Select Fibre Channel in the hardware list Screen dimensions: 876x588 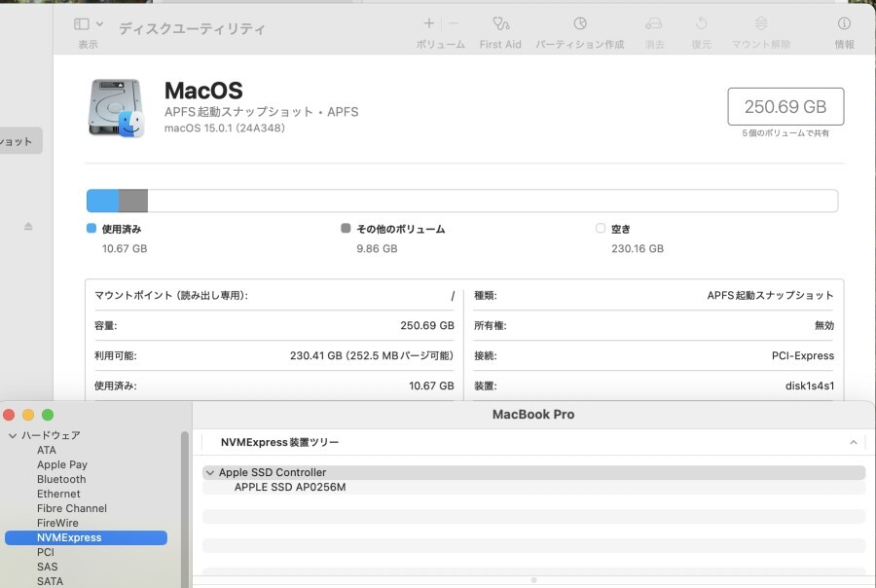tap(72, 508)
